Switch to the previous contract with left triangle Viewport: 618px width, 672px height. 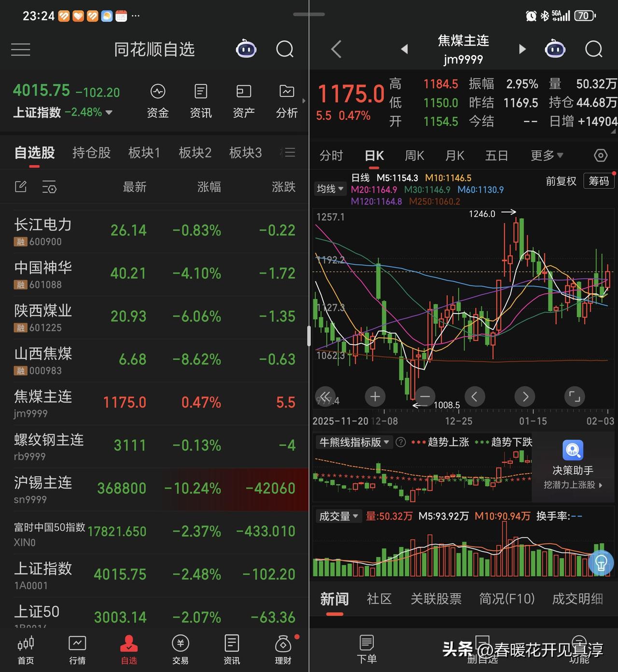point(405,49)
